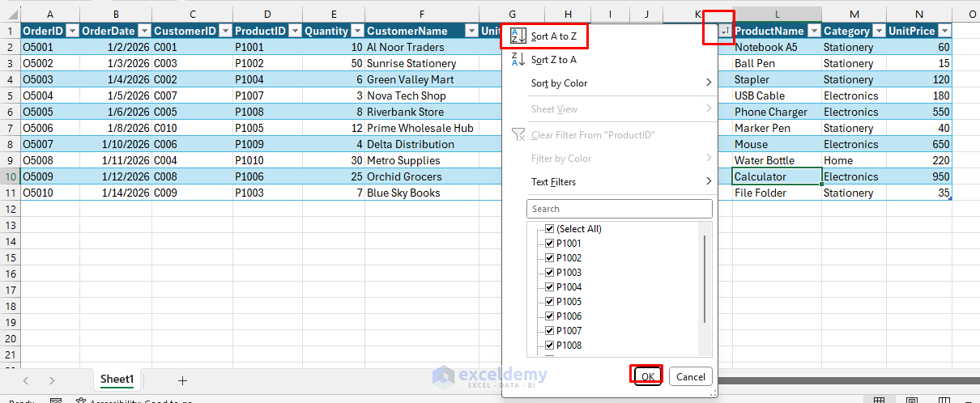Select column L header
The image size is (980, 403).
777,15
